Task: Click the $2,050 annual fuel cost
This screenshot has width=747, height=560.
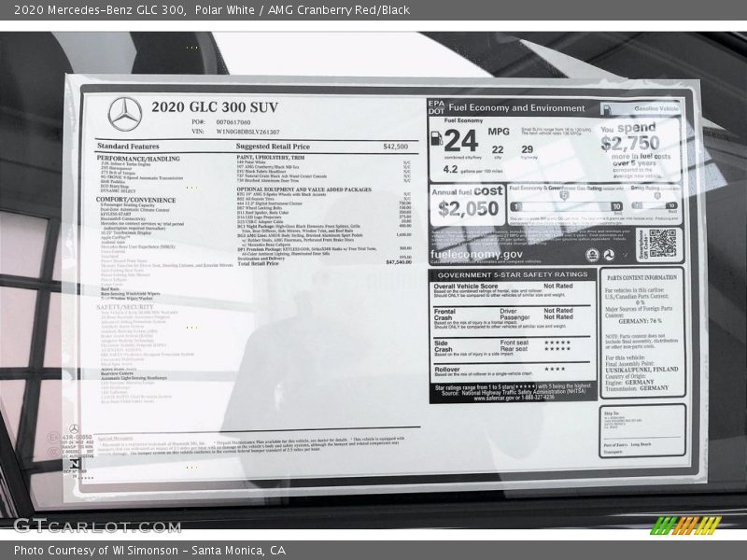Action: coord(468,208)
